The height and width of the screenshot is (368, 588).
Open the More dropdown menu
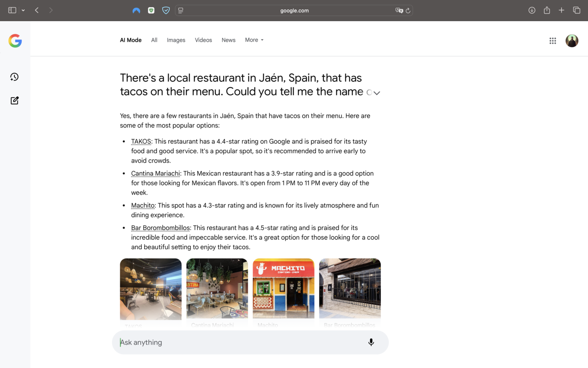click(x=254, y=40)
